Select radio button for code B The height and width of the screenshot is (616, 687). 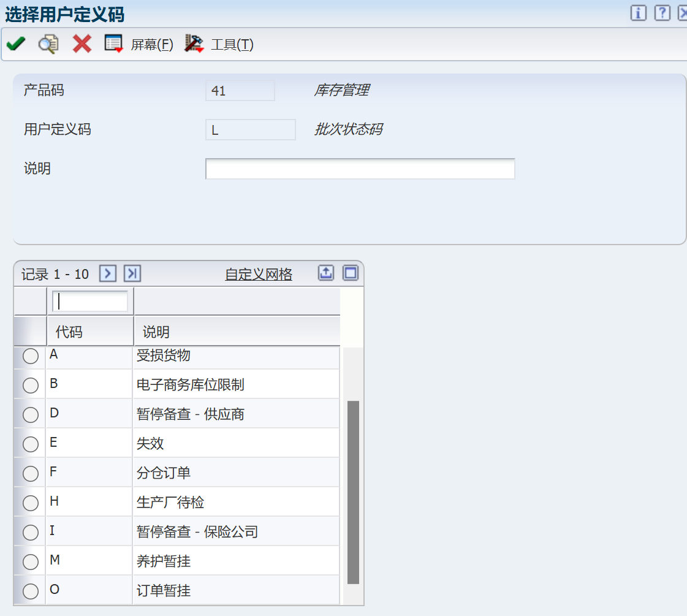[31, 385]
